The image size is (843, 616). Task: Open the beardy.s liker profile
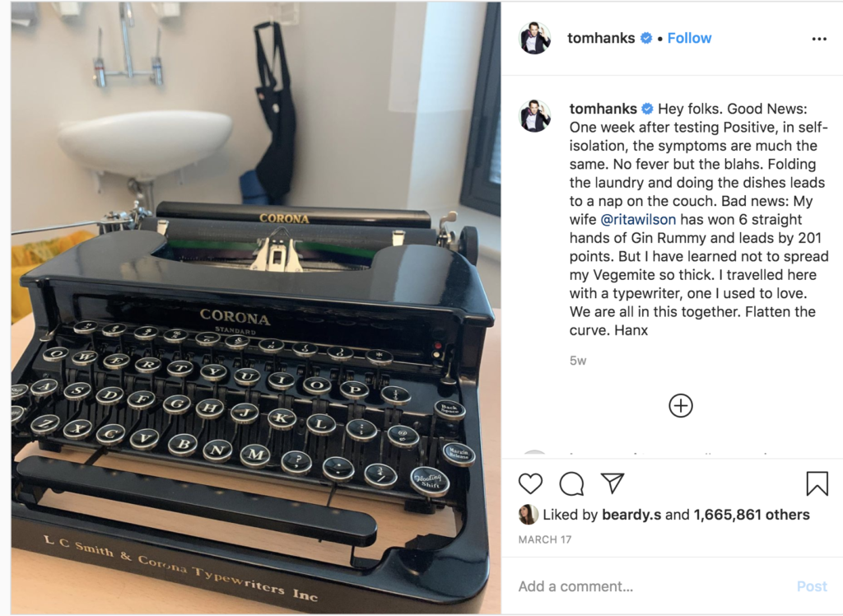coord(631,515)
